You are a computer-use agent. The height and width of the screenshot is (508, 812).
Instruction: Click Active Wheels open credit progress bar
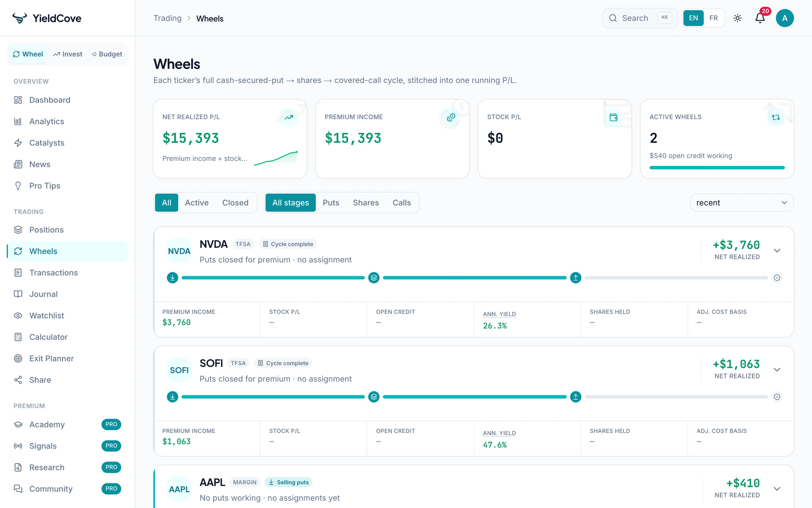point(717,168)
